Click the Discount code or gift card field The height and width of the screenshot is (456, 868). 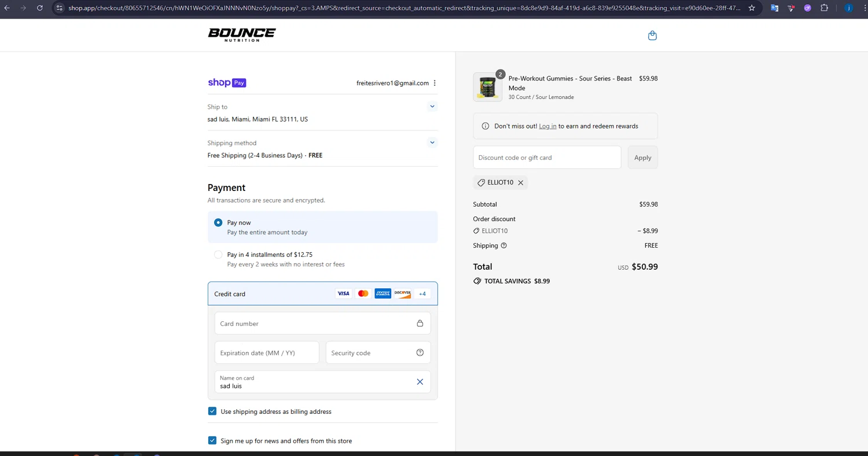coord(547,157)
